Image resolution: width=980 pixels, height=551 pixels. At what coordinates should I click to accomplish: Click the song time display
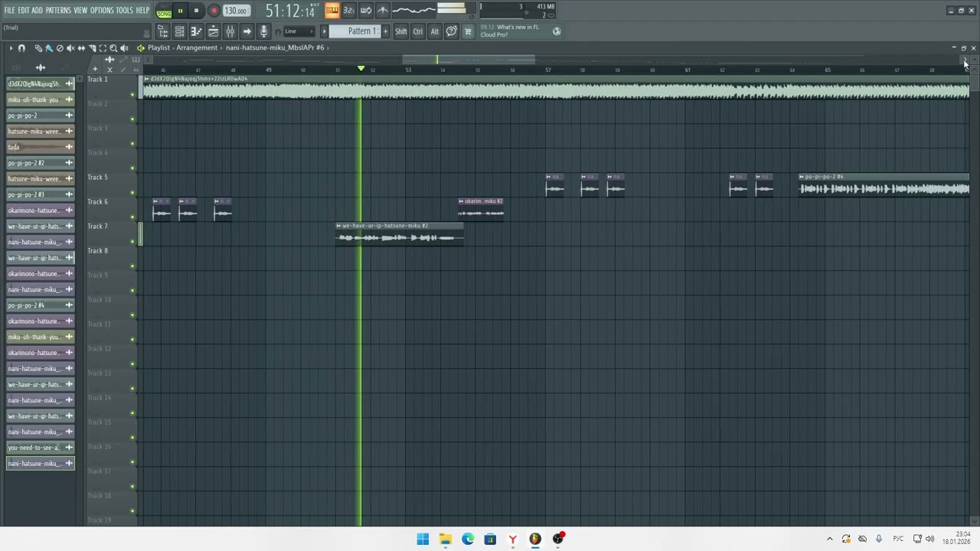coord(291,11)
